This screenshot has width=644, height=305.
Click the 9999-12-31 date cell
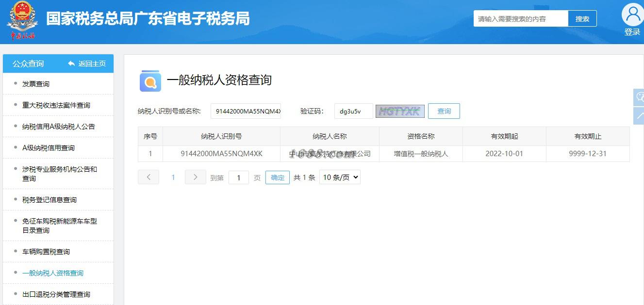[x=588, y=154]
